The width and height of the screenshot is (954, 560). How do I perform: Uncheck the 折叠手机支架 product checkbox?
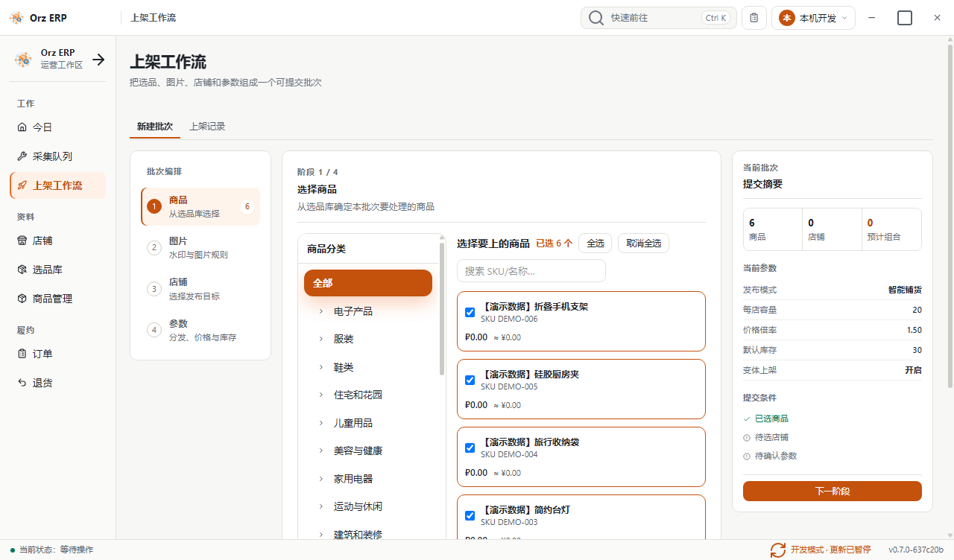click(470, 312)
